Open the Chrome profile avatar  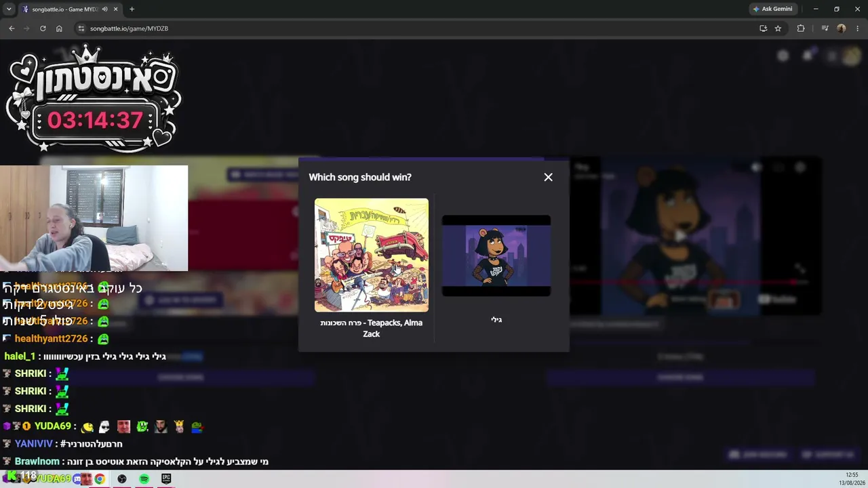coord(842,28)
